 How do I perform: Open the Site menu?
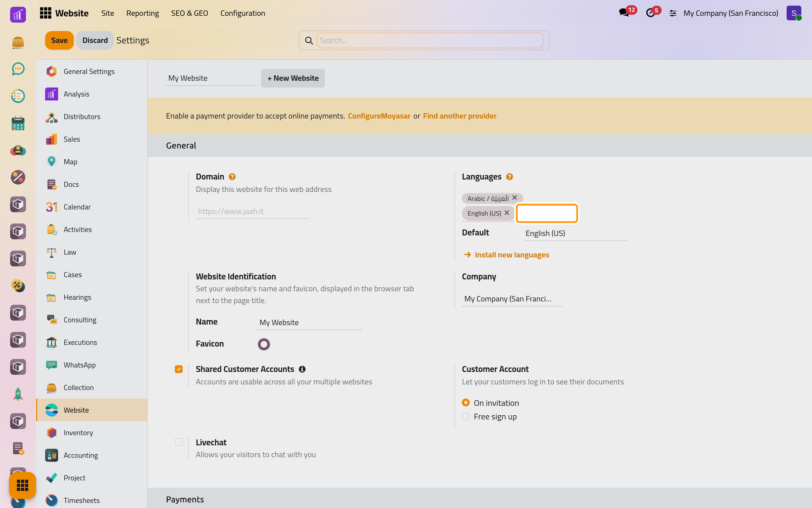pyautogui.click(x=107, y=13)
